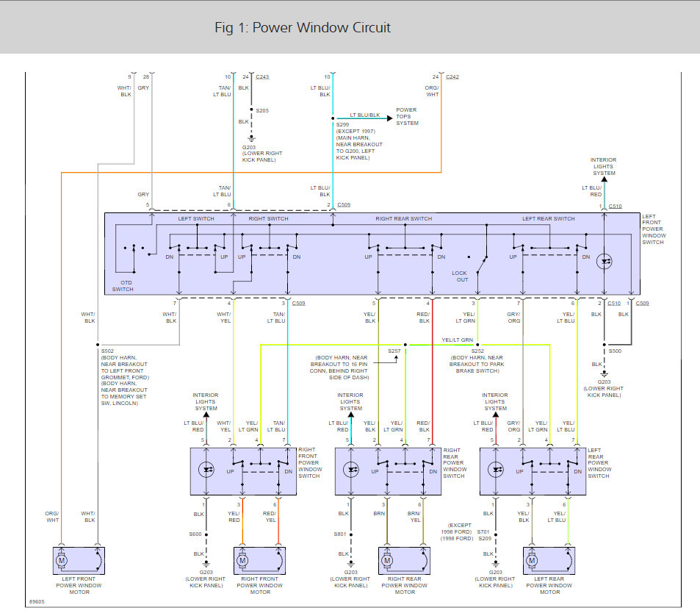Click the 'BRN/YEL' wire label above right rear motor

click(x=414, y=517)
